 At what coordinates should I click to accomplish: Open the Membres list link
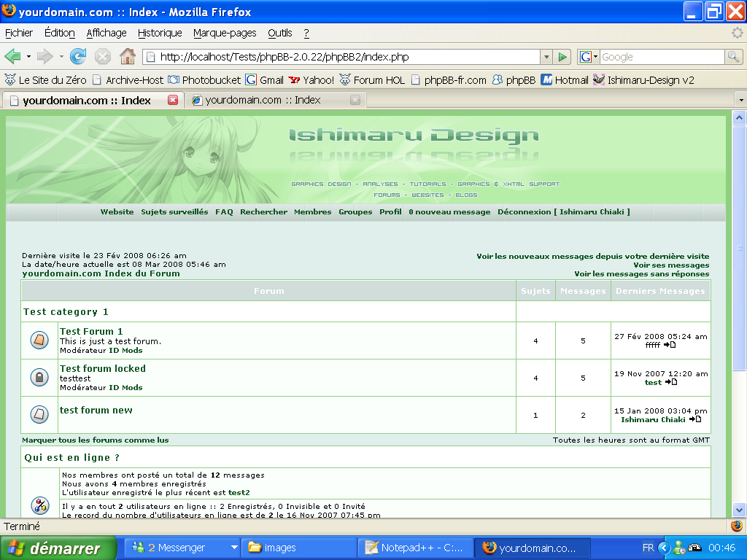point(312,212)
